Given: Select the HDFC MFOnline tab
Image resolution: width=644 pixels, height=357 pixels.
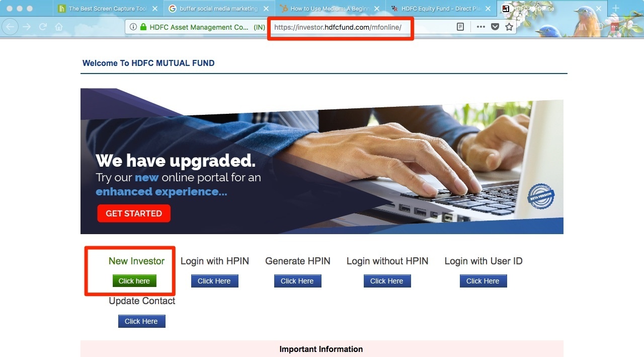Looking at the screenshot, I should point(552,9).
